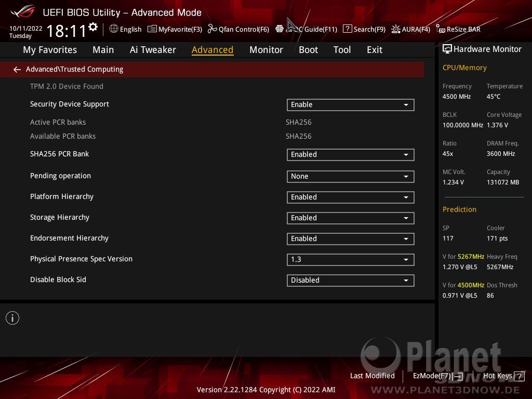This screenshot has height=399, width=532.
Task: Click the 10/11/2022 date text
Action: (x=26, y=29)
